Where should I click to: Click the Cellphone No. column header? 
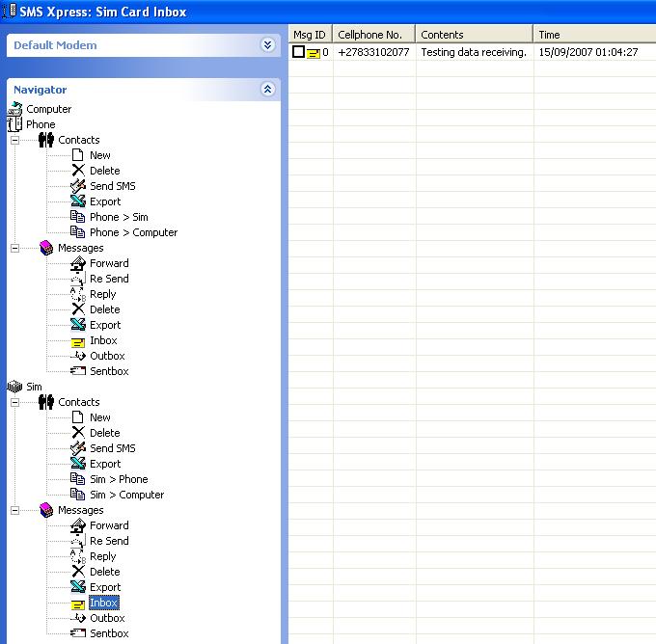pos(373,35)
